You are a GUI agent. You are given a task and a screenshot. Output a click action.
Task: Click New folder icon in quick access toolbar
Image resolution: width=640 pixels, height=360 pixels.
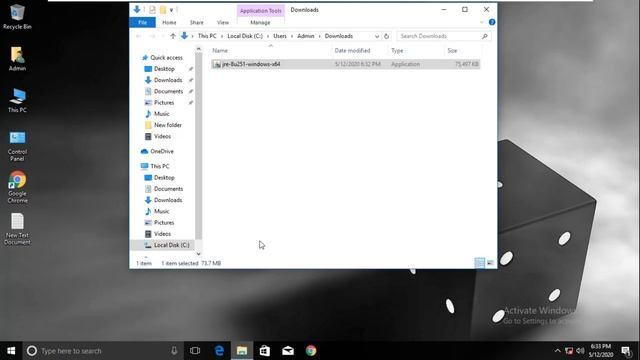pyautogui.click(x=162, y=10)
